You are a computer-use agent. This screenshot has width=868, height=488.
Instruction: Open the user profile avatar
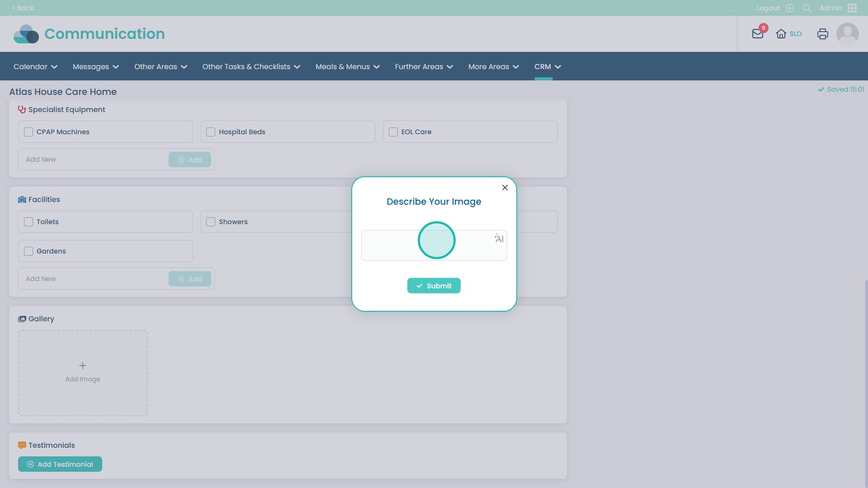point(847,34)
